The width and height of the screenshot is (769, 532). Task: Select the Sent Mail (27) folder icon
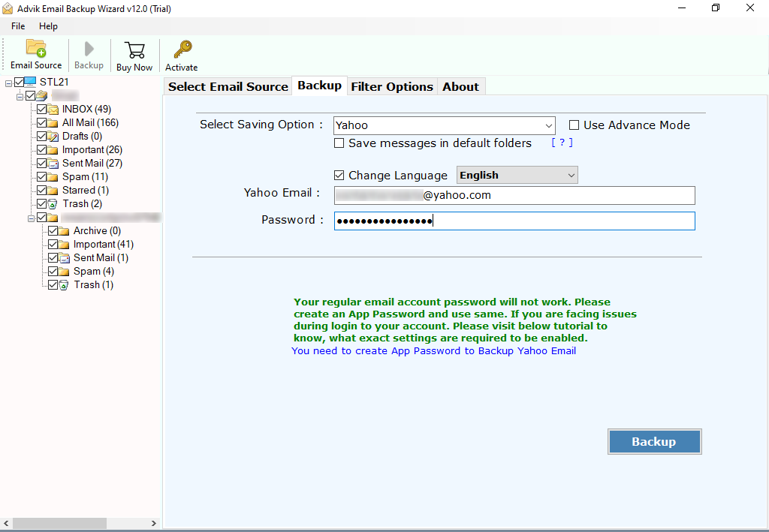tap(53, 163)
